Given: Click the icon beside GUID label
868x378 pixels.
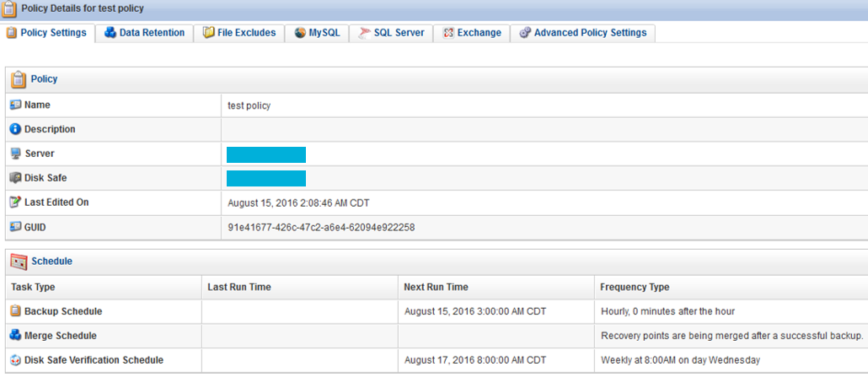Looking at the screenshot, I should point(15,227).
